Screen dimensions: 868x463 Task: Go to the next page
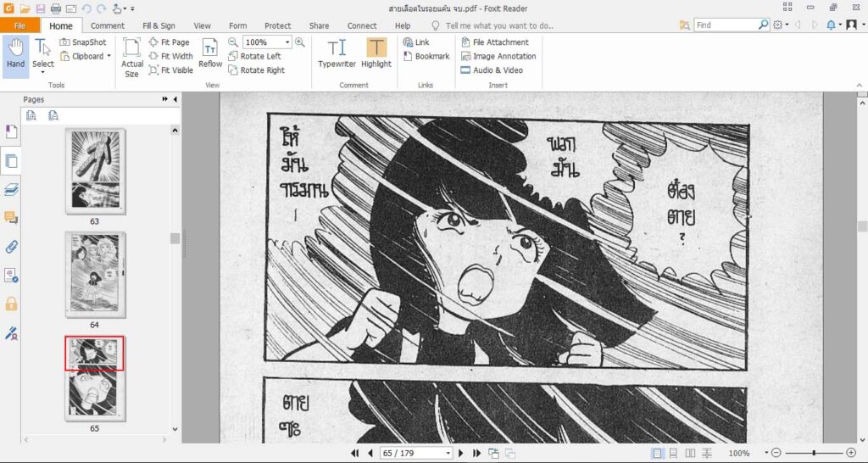460,453
